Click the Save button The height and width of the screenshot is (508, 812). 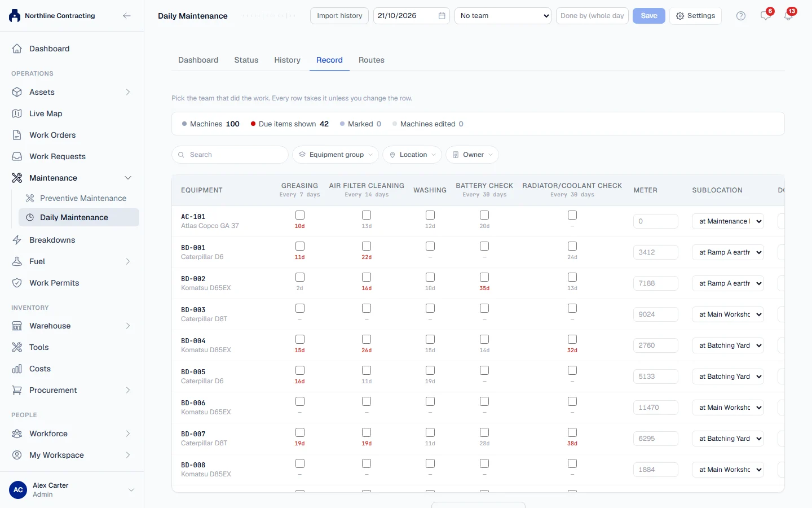pyautogui.click(x=649, y=16)
